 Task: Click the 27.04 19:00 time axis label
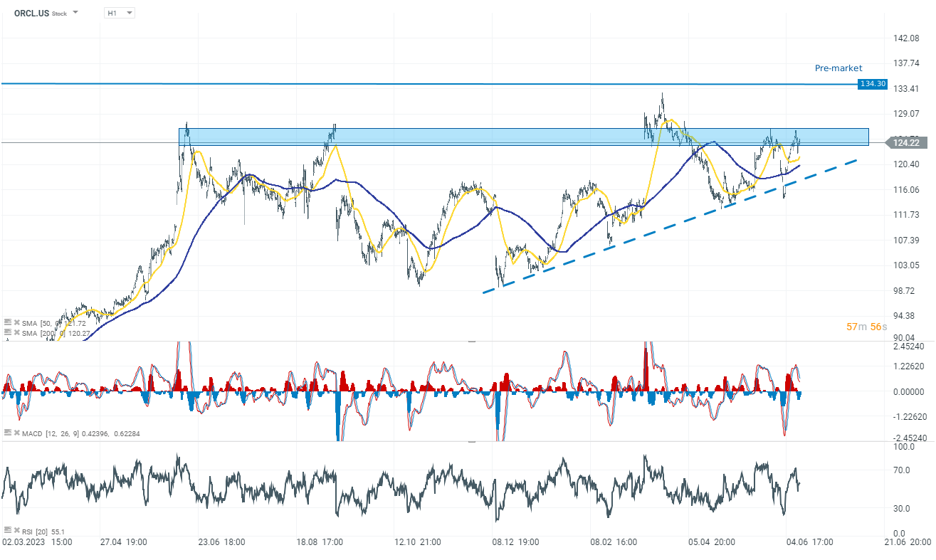[x=124, y=542]
